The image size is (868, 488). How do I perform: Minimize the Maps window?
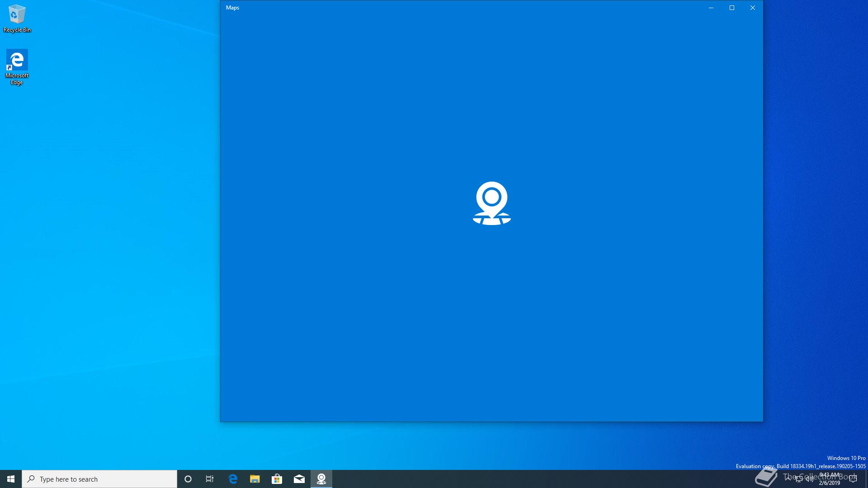[711, 8]
